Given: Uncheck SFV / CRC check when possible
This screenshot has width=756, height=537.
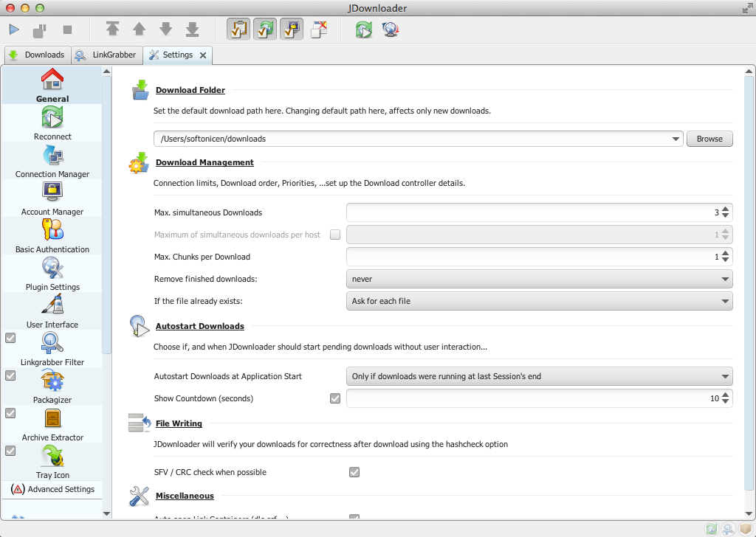Looking at the screenshot, I should click(x=354, y=472).
